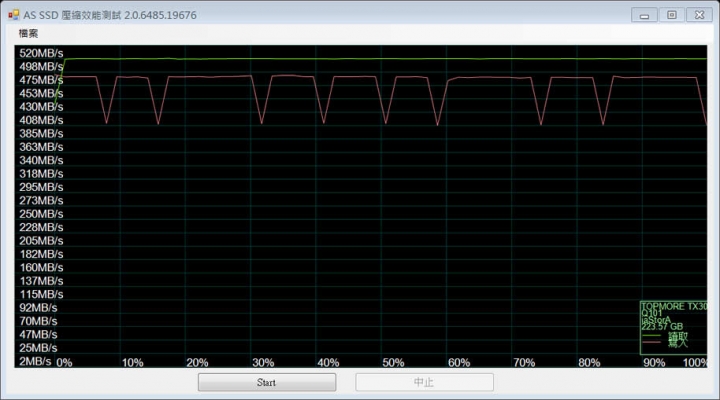Click the AS SSD app icon in title bar
The width and height of the screenshot is (720, 400).
click(x=13, y=15)
